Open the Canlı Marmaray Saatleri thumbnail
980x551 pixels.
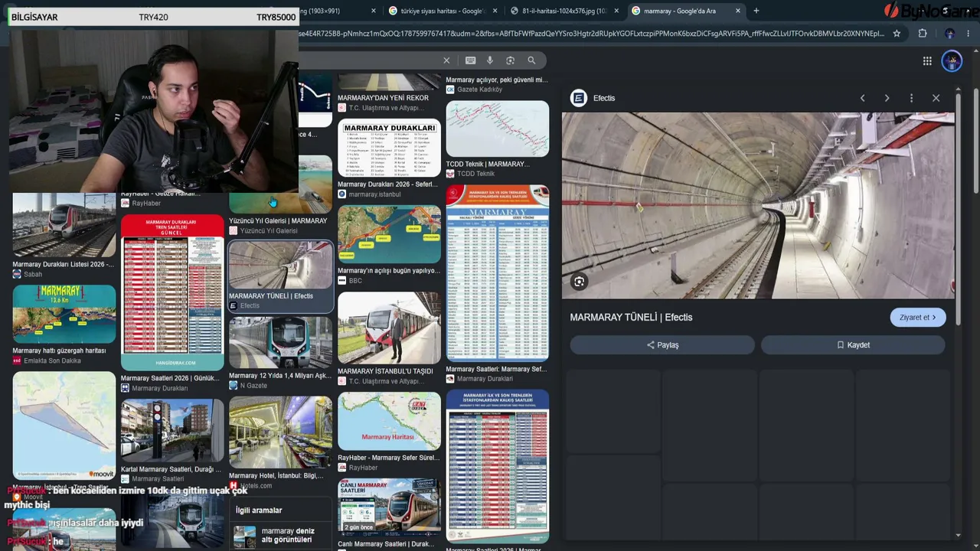[x=389, y=508]
